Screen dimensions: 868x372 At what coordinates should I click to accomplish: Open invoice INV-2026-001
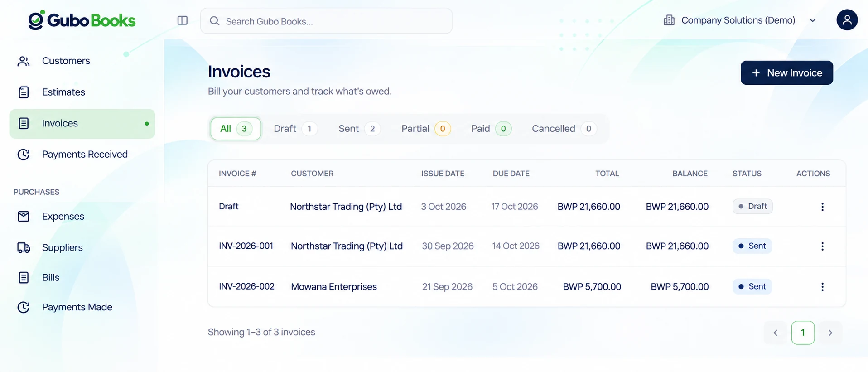point(246,246)
